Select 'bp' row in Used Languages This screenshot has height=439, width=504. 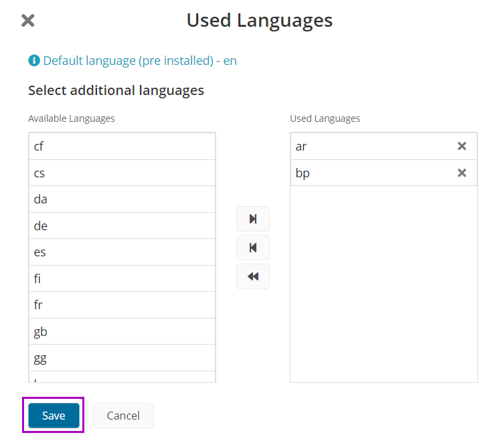384,173
